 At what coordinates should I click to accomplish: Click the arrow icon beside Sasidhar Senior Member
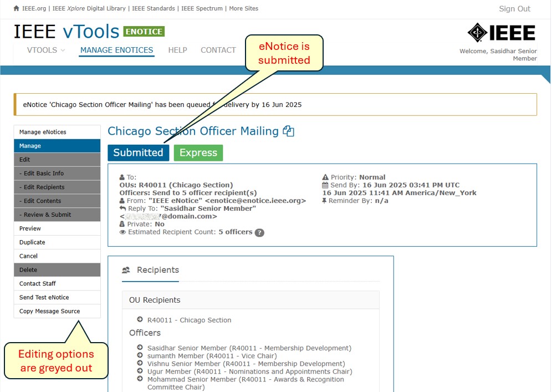pyautogui.click(x=140, y=347)
